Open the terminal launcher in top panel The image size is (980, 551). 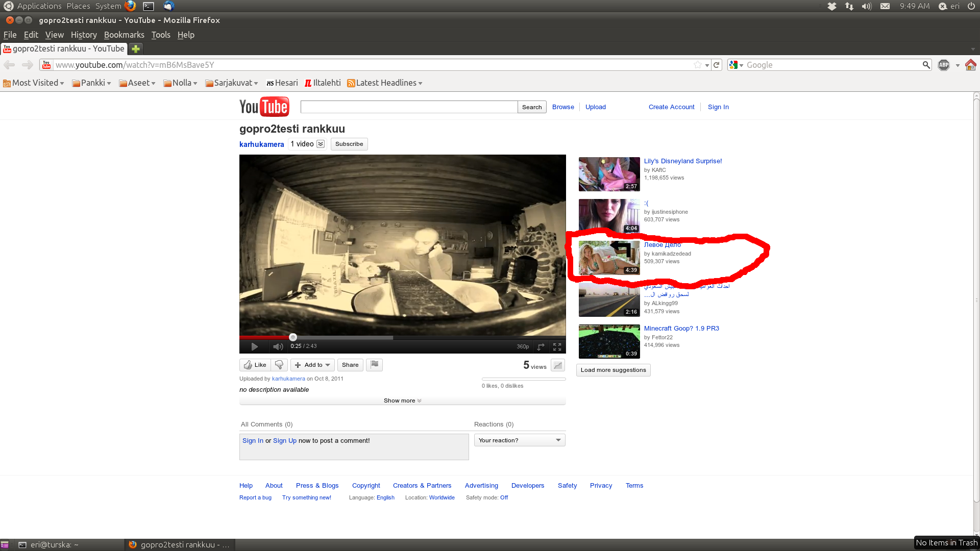point(149,6)
